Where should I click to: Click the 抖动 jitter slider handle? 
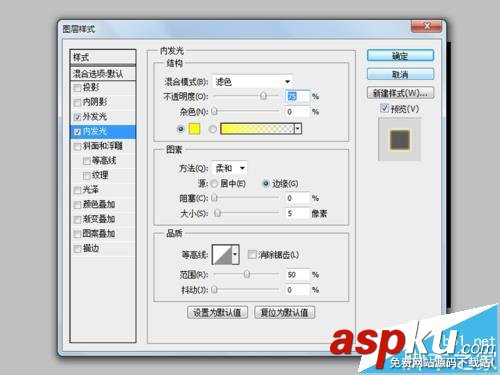coord(214,289)
